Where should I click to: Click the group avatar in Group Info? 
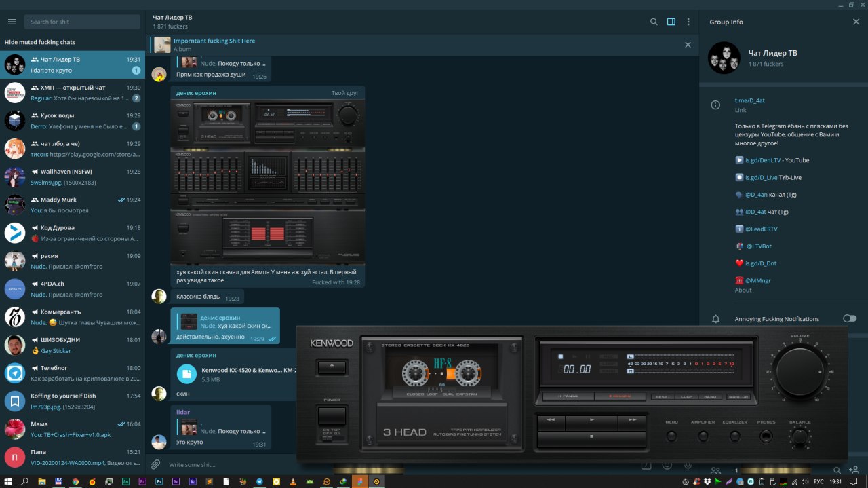point(724,58)
